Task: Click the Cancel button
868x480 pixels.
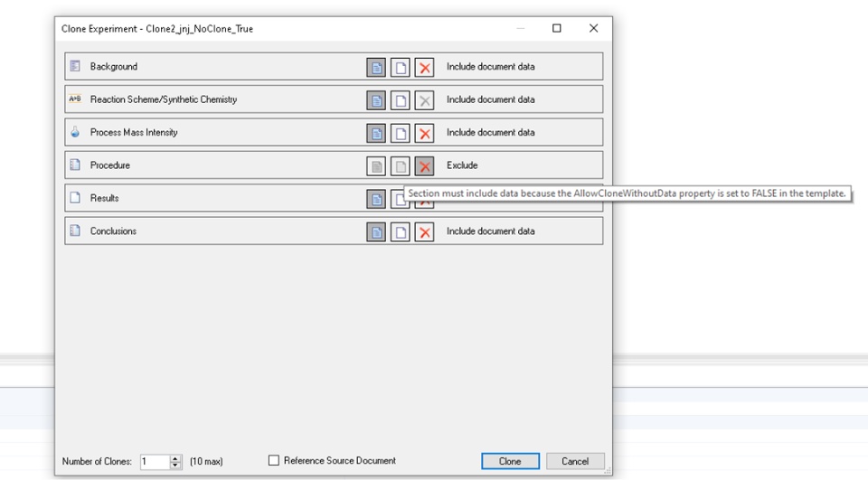Action: (x=575, y=461)
